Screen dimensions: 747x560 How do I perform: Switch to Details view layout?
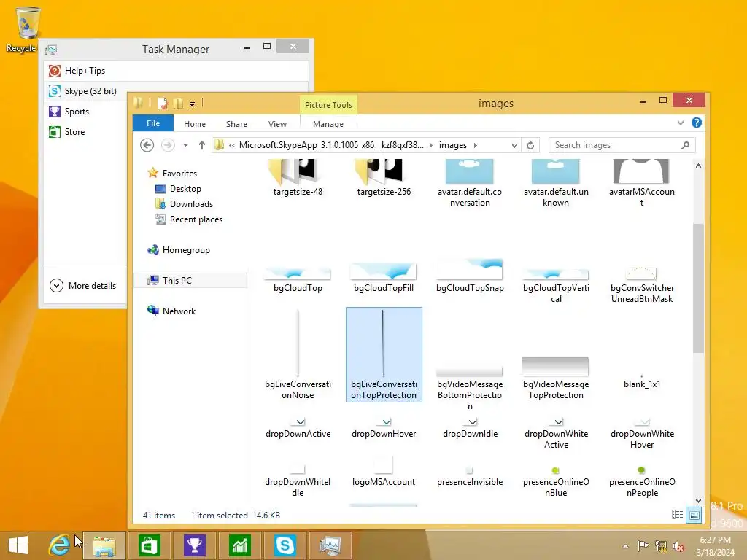[678, 515]
